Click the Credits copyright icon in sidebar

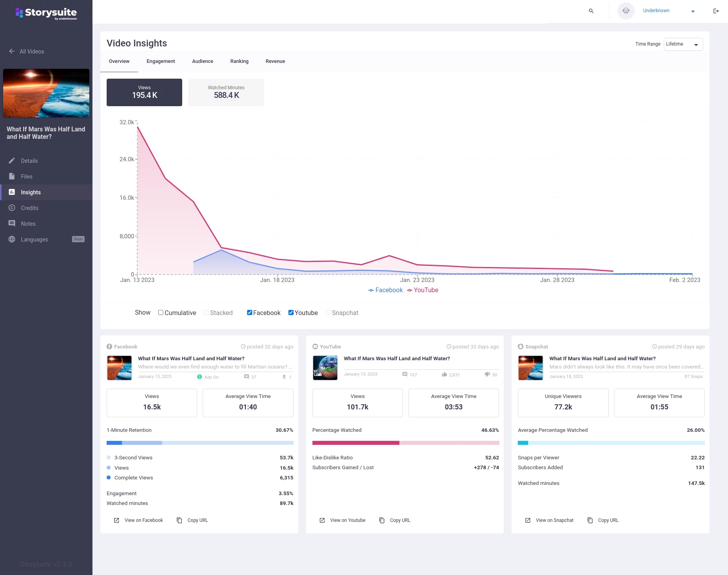pyautogui.click(x=12, y=208)
